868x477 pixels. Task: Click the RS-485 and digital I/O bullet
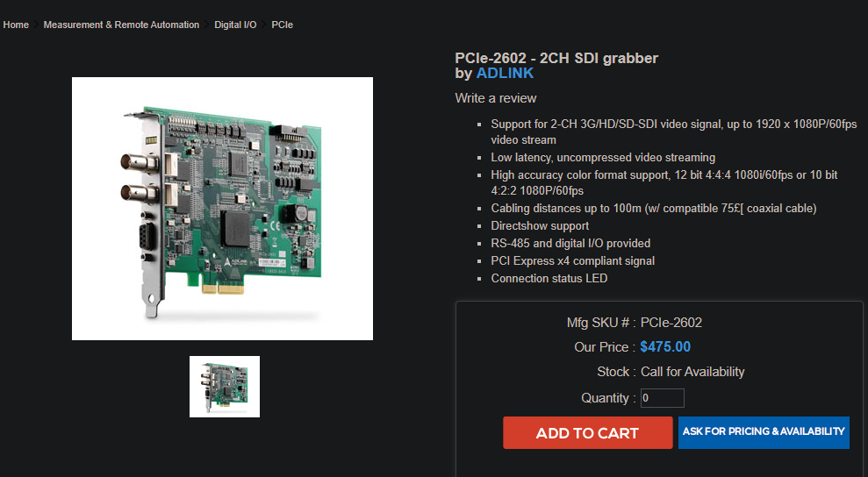[x=570, y=244]
